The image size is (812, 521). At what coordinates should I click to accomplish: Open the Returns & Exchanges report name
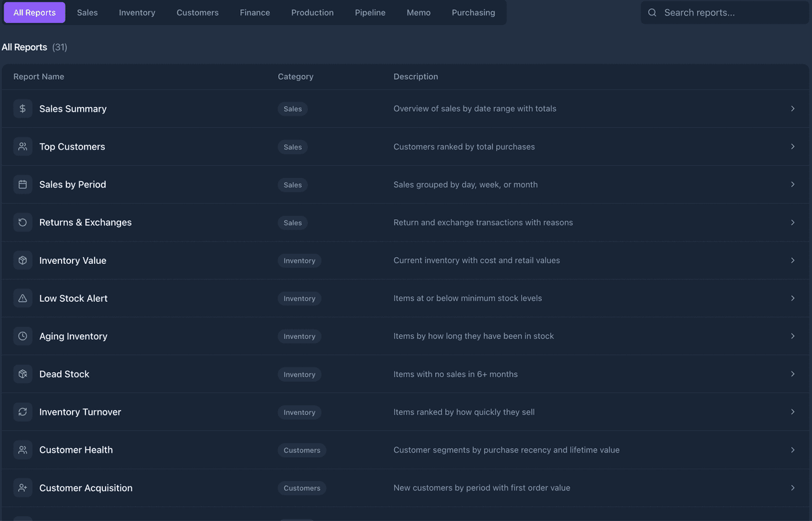(85, 222)
